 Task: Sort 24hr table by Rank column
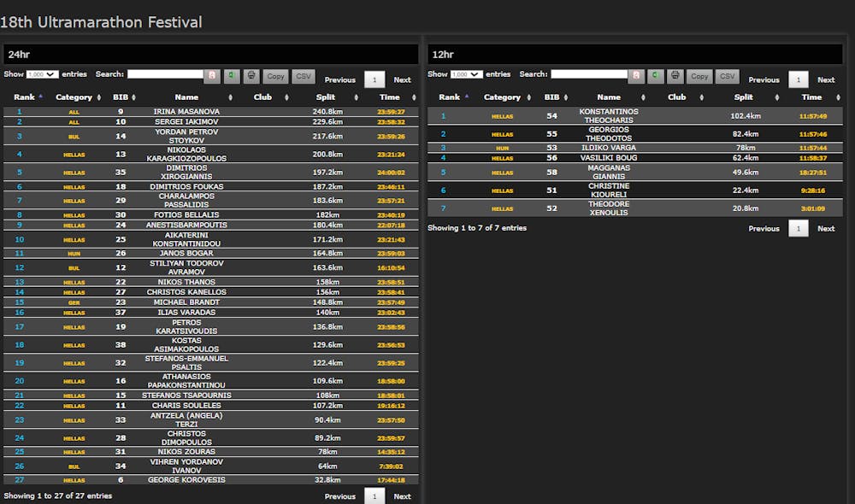[25, 97]
